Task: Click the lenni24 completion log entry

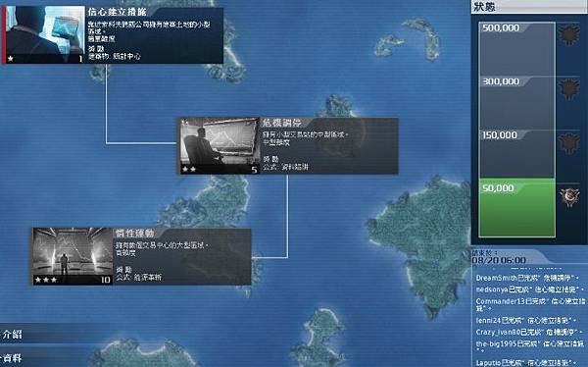Action: point(525,321)
